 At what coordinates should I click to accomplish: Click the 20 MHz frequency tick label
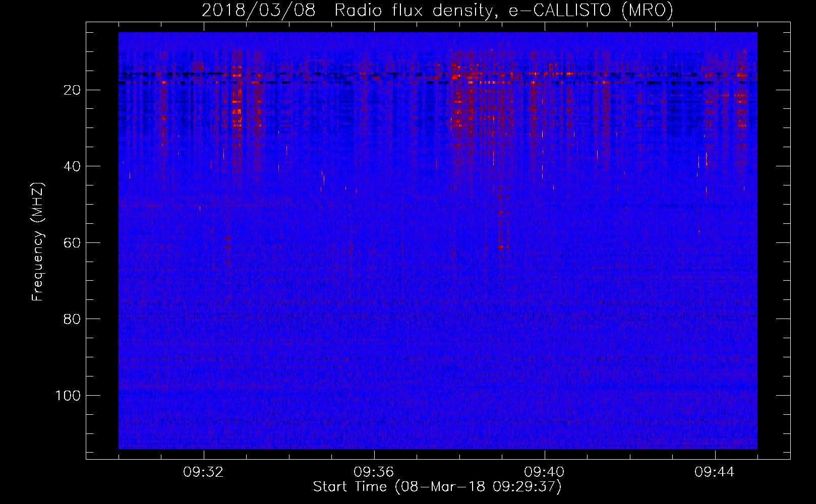click(73, 90)
